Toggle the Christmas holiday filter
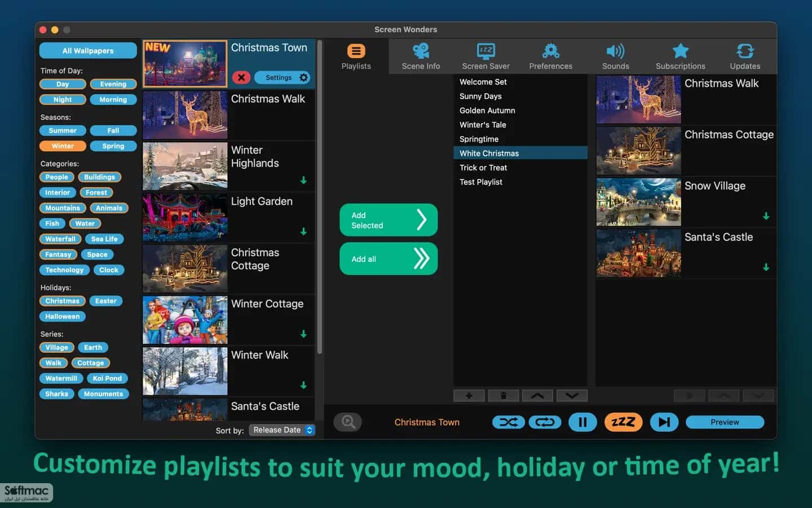Screen dimensions: 812x508 [62, 301]
